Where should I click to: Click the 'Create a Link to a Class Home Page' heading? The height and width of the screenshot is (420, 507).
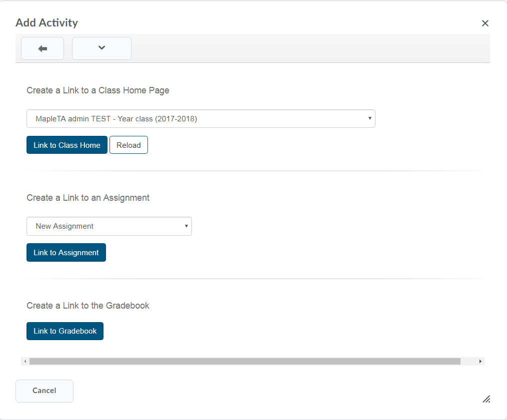(98, 90)
